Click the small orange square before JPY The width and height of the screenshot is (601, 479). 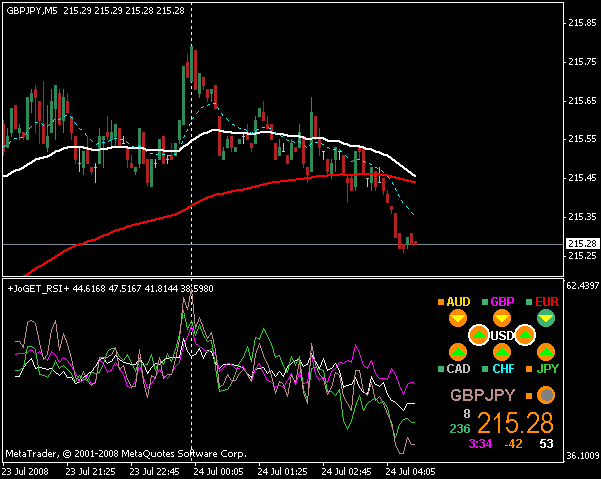point(529,369)
